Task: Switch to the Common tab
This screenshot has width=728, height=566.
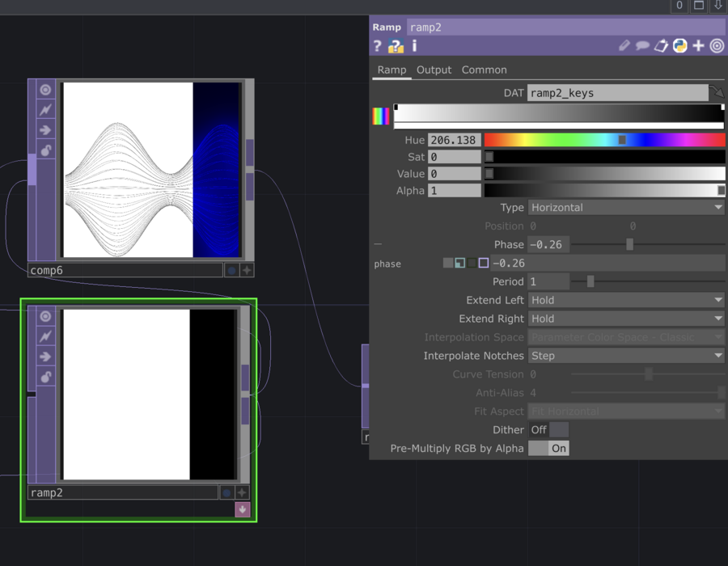Action: (x=484, y=70)
